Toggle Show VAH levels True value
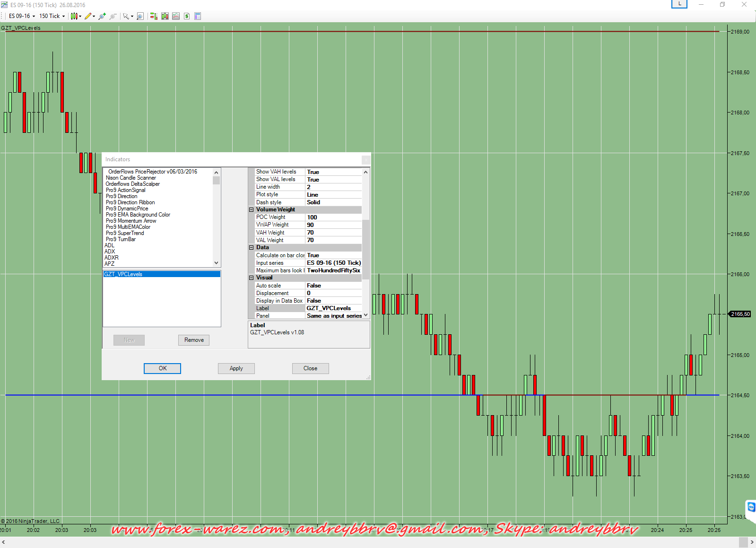756x548 pixels. coord(333,172)
